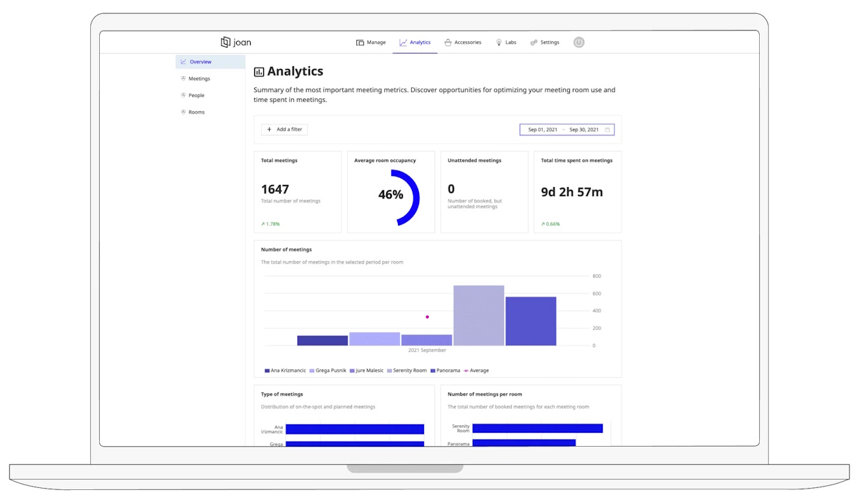Click Serenity Room bar in per-room chart

[x=537, y=428]
